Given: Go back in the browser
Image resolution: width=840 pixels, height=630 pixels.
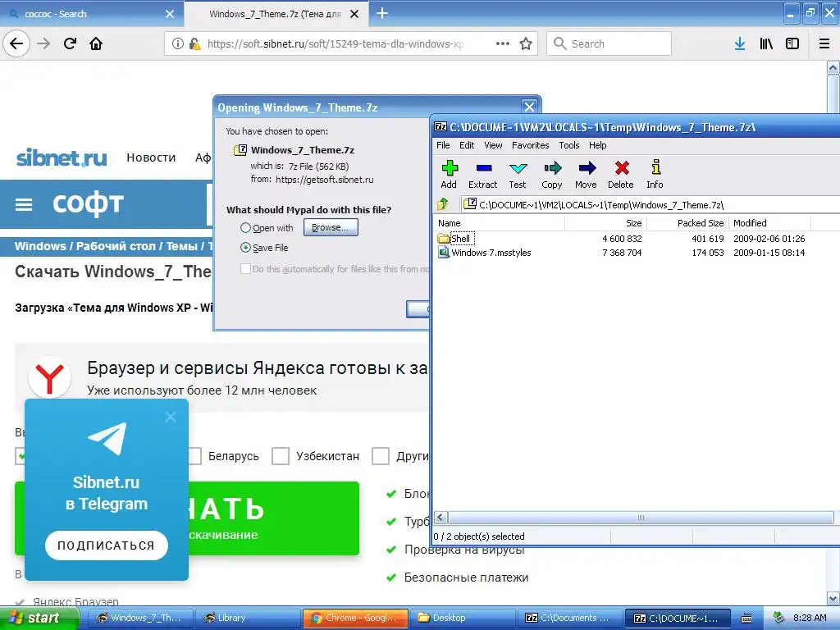Looking at the screenshot, I should (x=16, y=43).
